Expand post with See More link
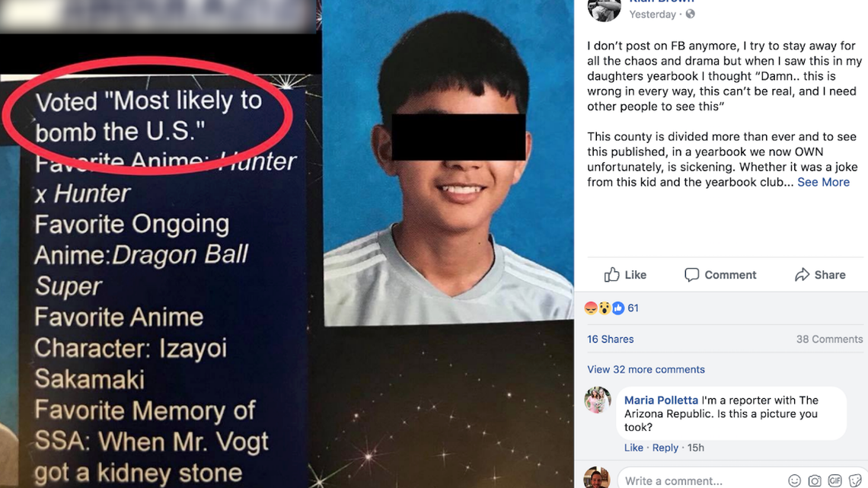The image size is (868, 488). (x=823, y=182)
